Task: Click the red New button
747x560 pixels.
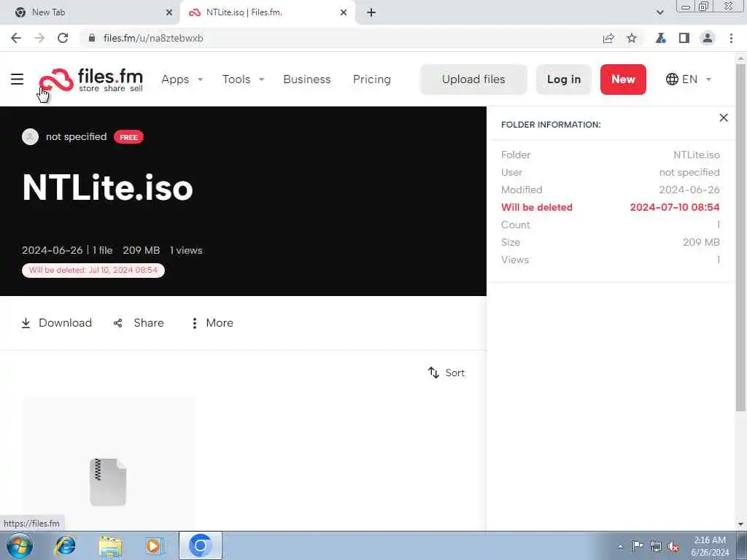Action: 623,79
